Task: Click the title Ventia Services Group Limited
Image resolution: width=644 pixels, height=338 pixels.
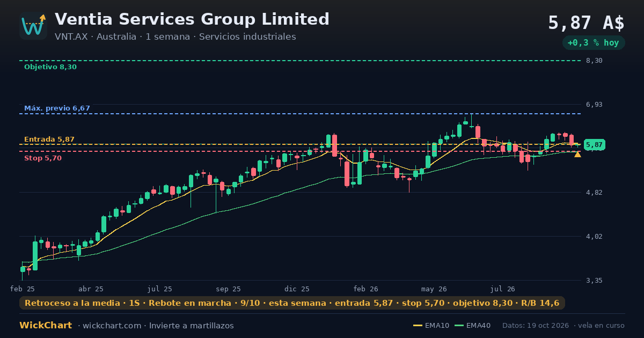Action: (192, 19)
